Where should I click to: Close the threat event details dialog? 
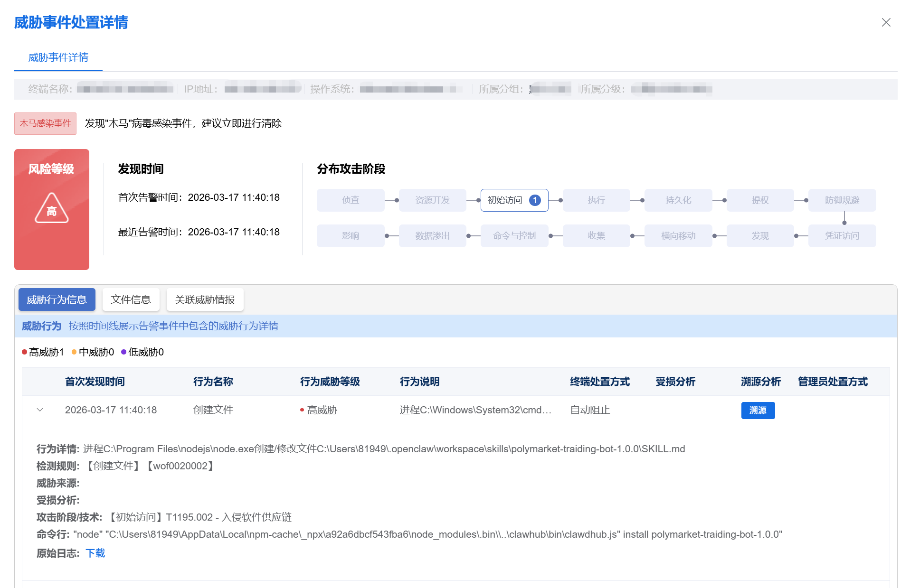point(886,22)
